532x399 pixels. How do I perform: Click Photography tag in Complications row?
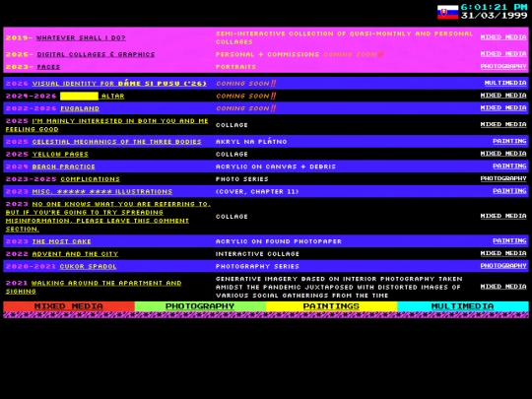(503, 178)
